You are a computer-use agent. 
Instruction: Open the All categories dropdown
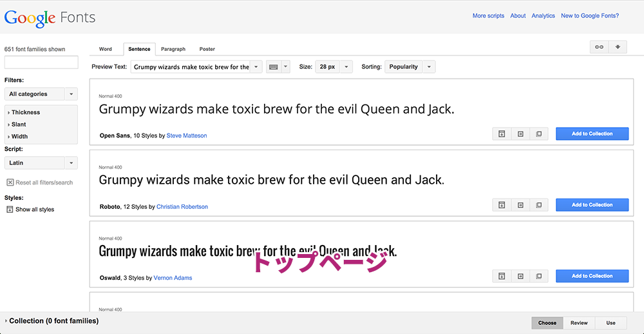click(x=41, y=93)
